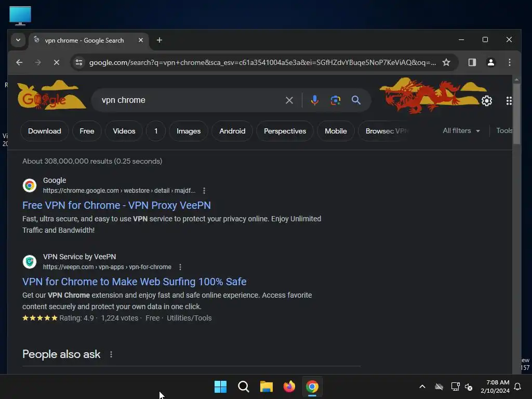Image resolution: width=532 pixels, height=399 pixels.
Task: Bookmark this page with the star icon
Action: [x=446, y=62]
